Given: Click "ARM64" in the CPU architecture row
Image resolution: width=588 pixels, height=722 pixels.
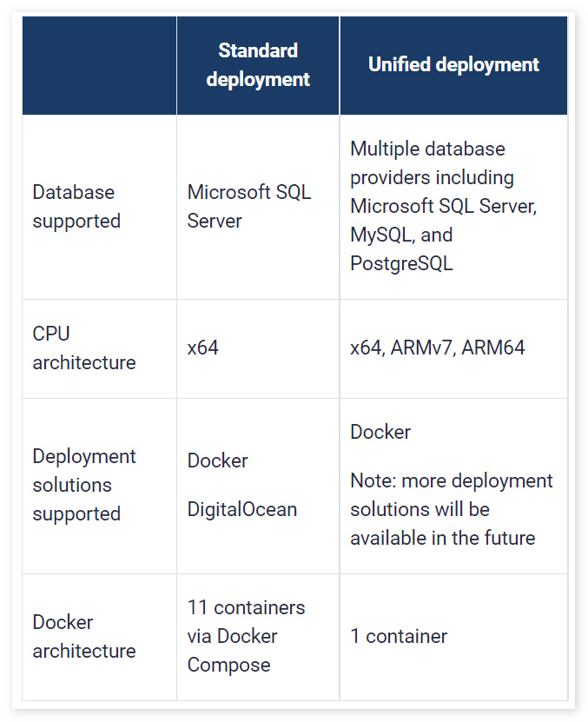Looking at the screenshot, I should click(x=493, y=348).
